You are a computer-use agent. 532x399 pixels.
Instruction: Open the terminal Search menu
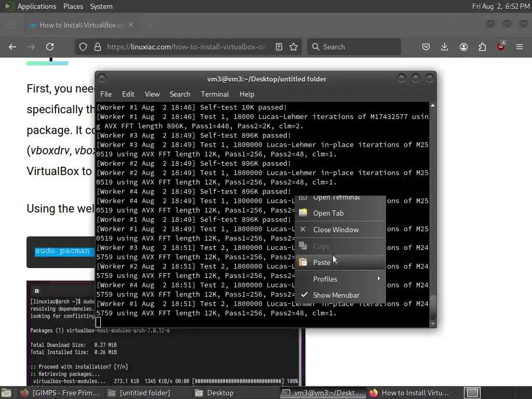(180, 95)
